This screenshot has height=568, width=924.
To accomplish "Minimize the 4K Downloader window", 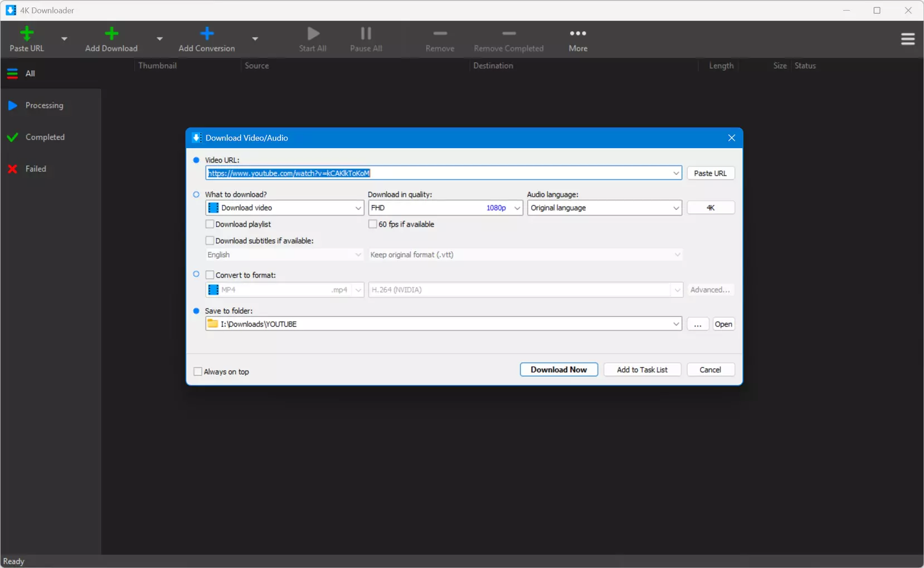I will (847, 11).
